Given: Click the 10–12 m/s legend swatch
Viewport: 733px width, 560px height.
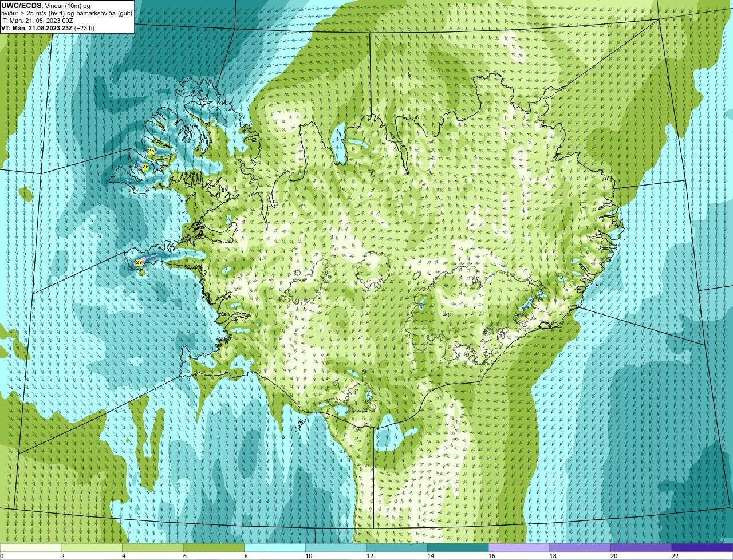Looking at the screenshot, I should tap(336, 548).
